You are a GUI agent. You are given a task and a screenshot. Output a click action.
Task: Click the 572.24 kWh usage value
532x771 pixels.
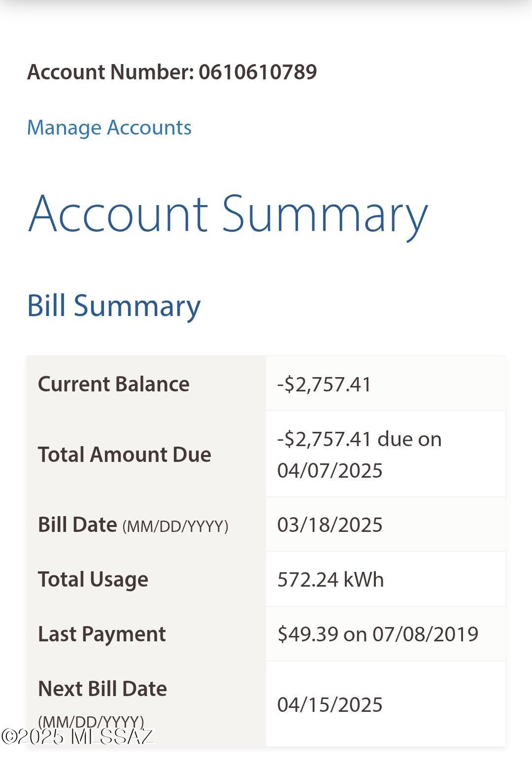point(331,580)
